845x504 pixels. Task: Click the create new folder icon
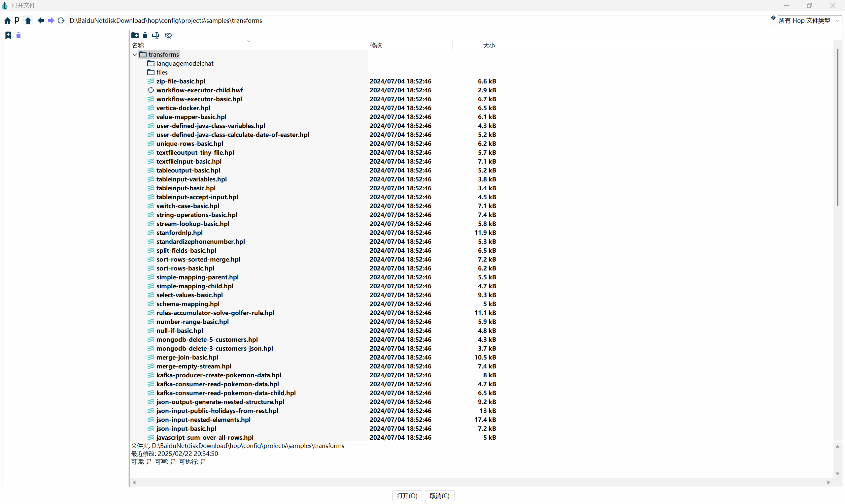(135, 35)
